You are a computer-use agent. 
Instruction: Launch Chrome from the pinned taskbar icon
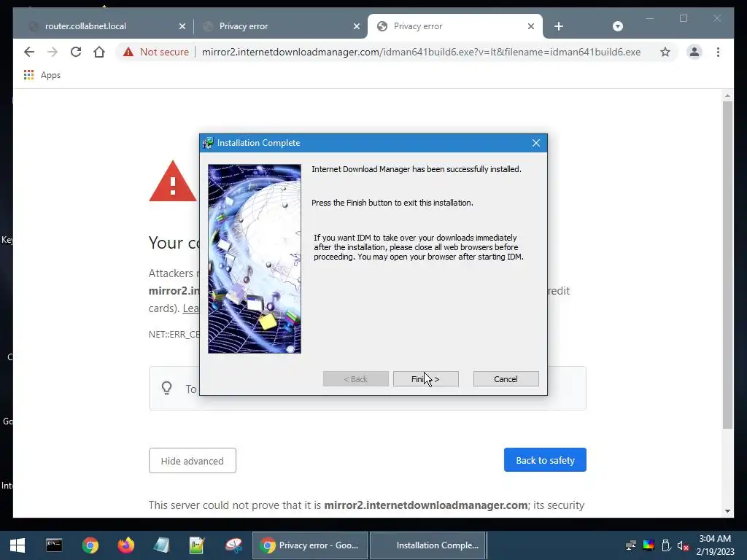click(x=90, y=545)
